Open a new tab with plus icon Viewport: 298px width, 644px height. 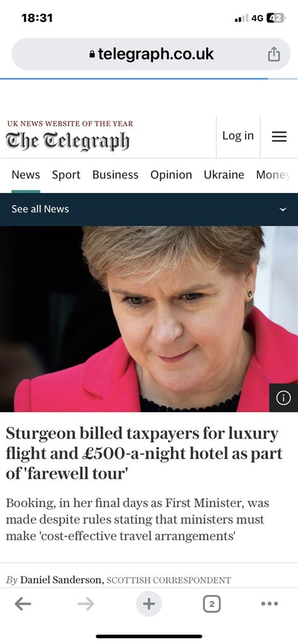click(x=149, y=604)
